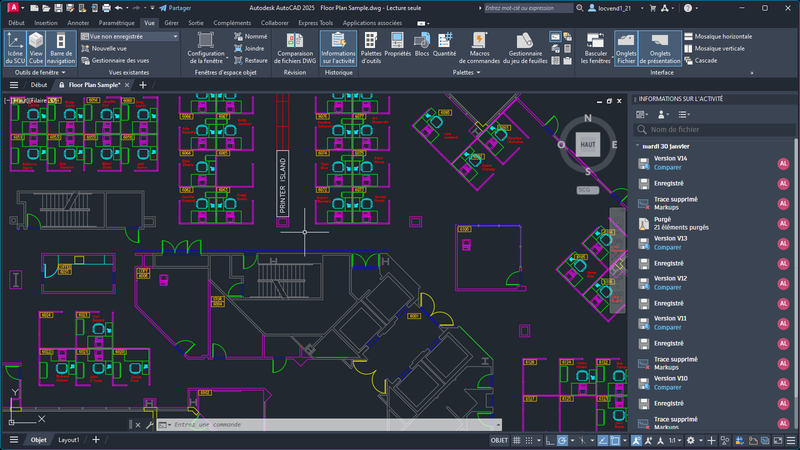
Task: Open the activity type filter dropdown
Action: pyautogui.click(x=684, y=114)
